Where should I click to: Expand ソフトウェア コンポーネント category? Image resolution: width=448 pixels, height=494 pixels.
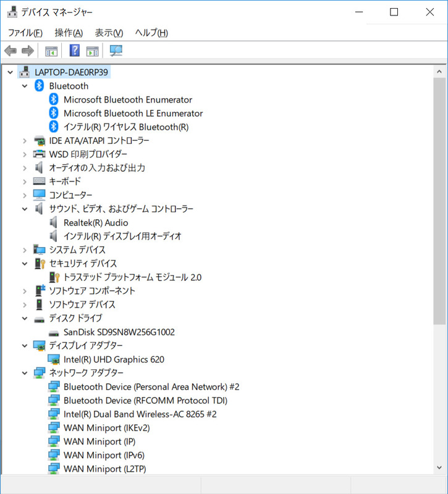coord(25,291)
